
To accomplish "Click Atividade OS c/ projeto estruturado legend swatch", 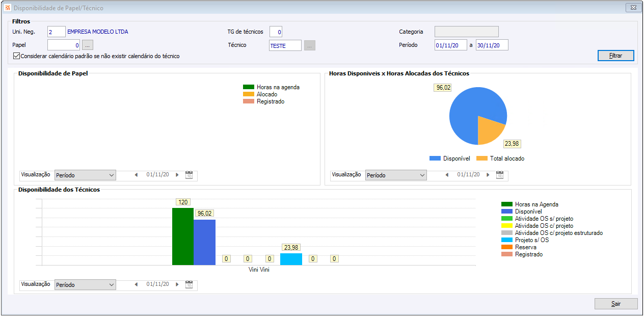I will click(x=507, y=233).
